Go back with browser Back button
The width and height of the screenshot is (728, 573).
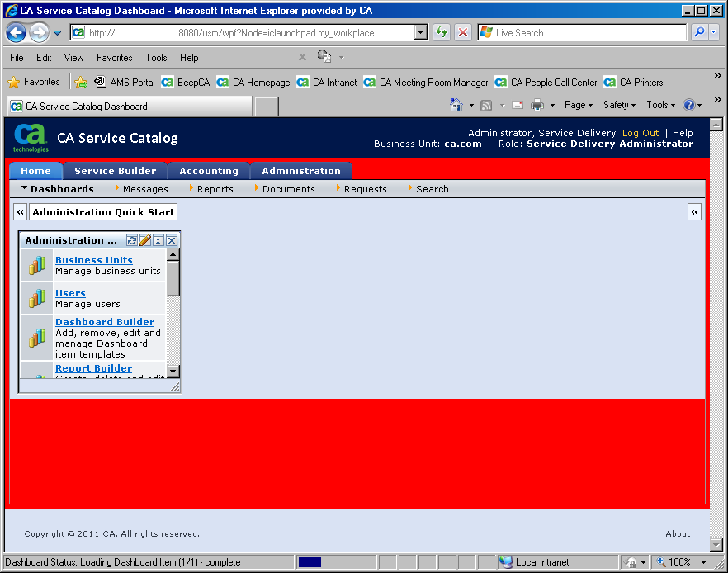pyautogui.click(x=17, y=32)
